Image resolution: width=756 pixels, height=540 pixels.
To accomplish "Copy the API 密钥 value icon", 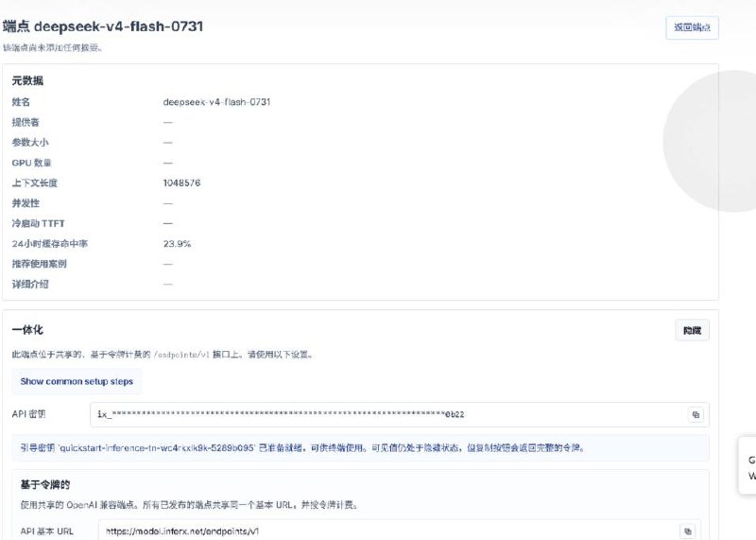I will [x=696, y=414].
